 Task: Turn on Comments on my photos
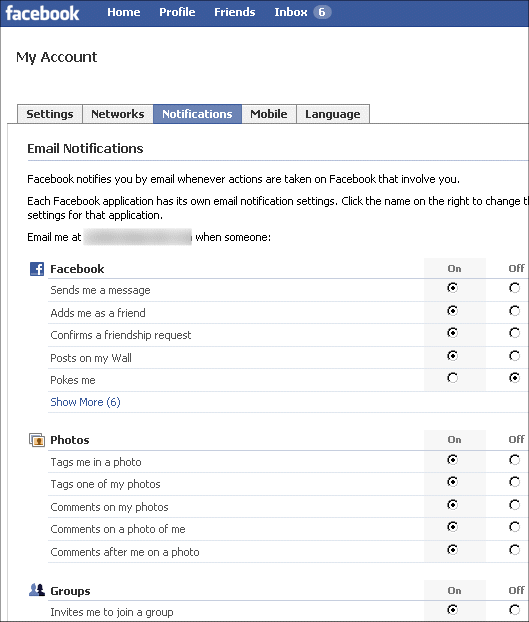[x=452, y=505]
